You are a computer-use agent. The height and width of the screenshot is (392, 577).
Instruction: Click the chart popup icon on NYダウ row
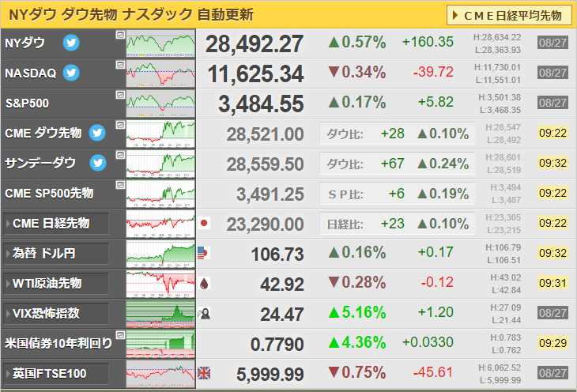[120, 35]
